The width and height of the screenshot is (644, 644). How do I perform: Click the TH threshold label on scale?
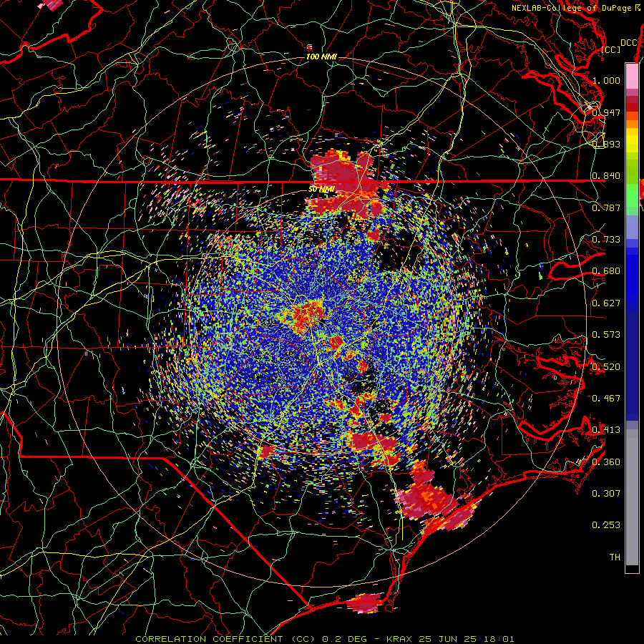click(x=615, y=557)
